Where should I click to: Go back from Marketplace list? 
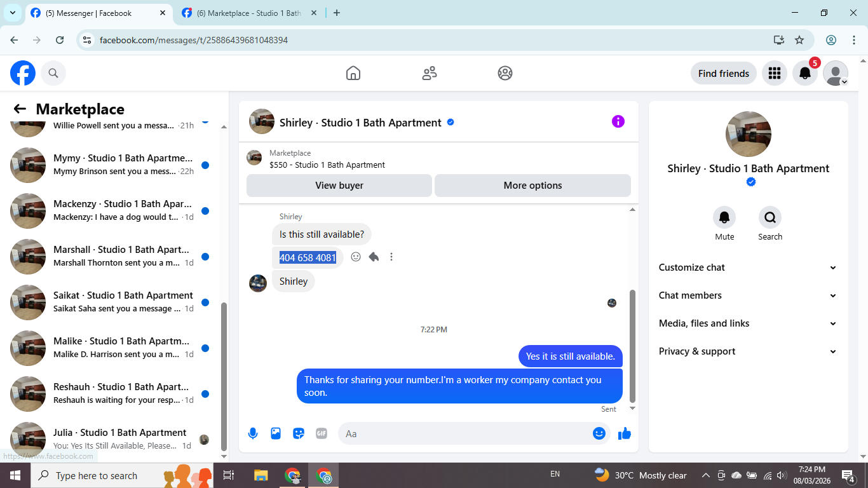click(x=20, y=109)
